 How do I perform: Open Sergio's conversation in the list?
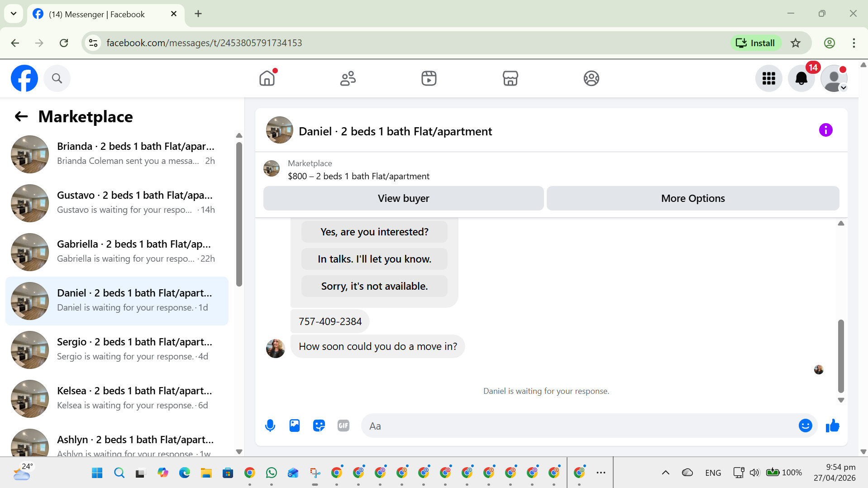[x=117, y=349]
